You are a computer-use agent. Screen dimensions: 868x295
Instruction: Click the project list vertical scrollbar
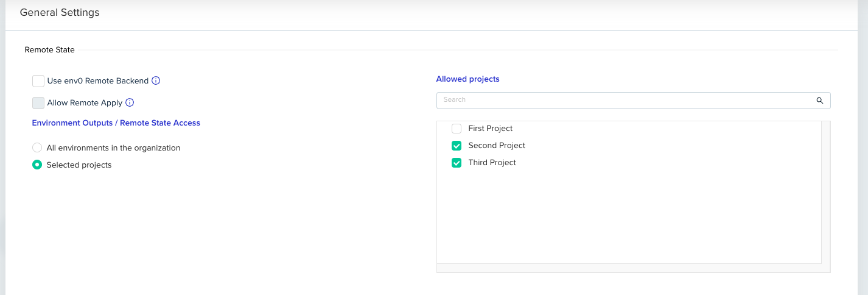coord(825,192)
